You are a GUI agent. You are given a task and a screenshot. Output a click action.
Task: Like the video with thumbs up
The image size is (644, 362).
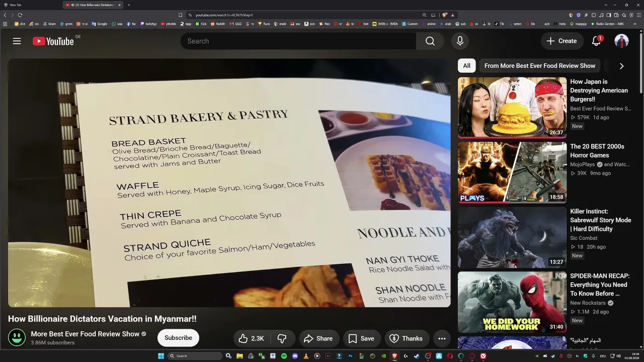click(x=252, y=338)
